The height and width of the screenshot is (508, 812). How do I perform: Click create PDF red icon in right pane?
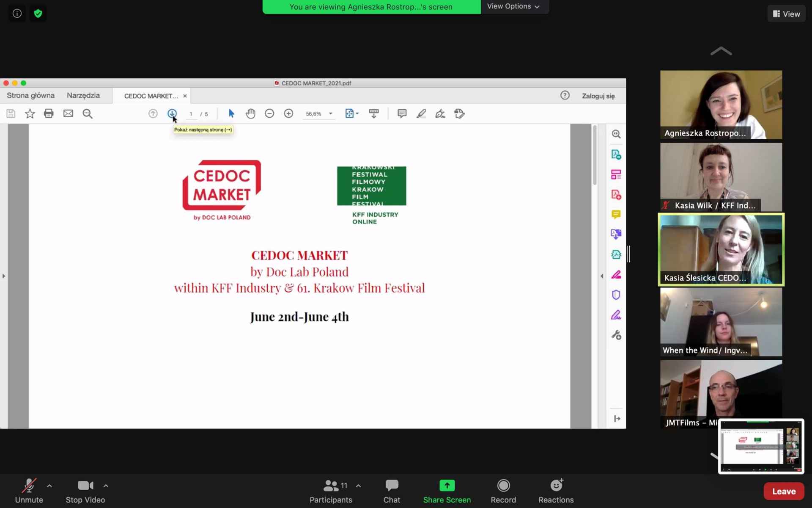click(x=616, y=195)
